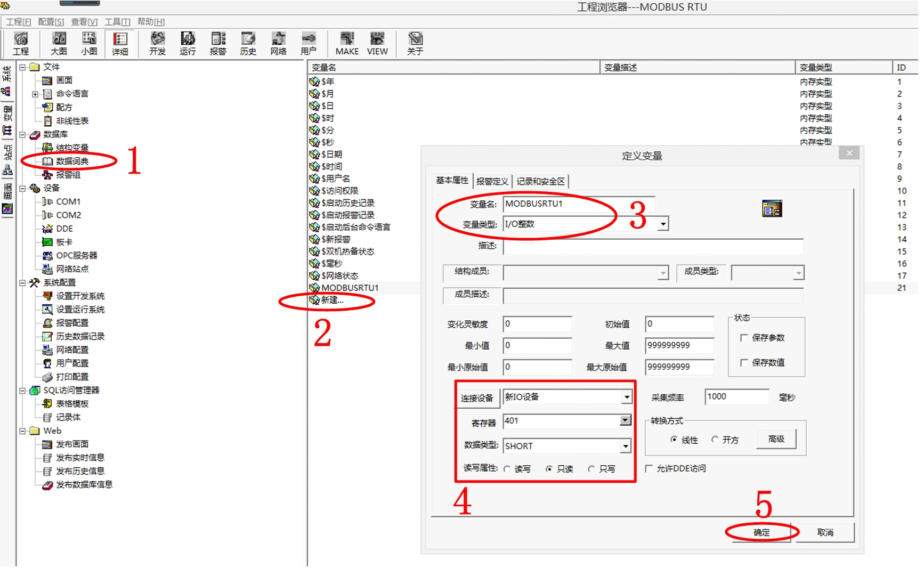Click the 工程 toolbar icon
The width and height of the screenshot is (924, 568).
pos(21,43)
